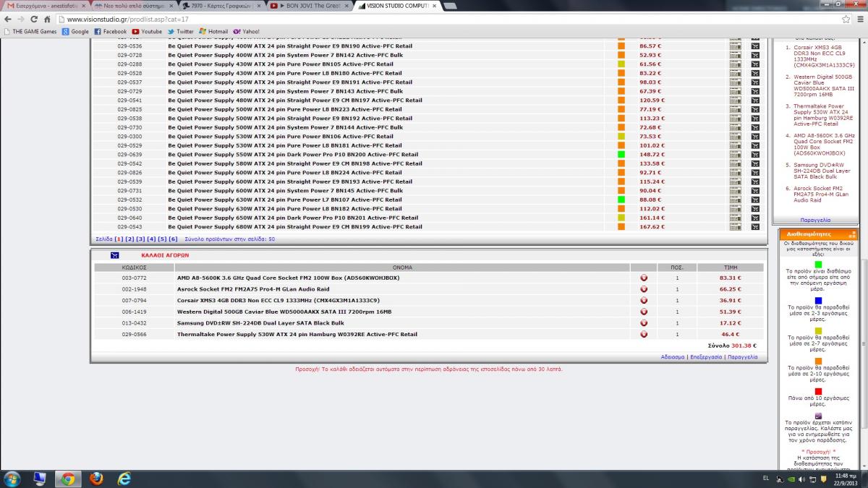Add the Straight Power E9 CM BN199 680W to cart

click(x=755, y=227)
